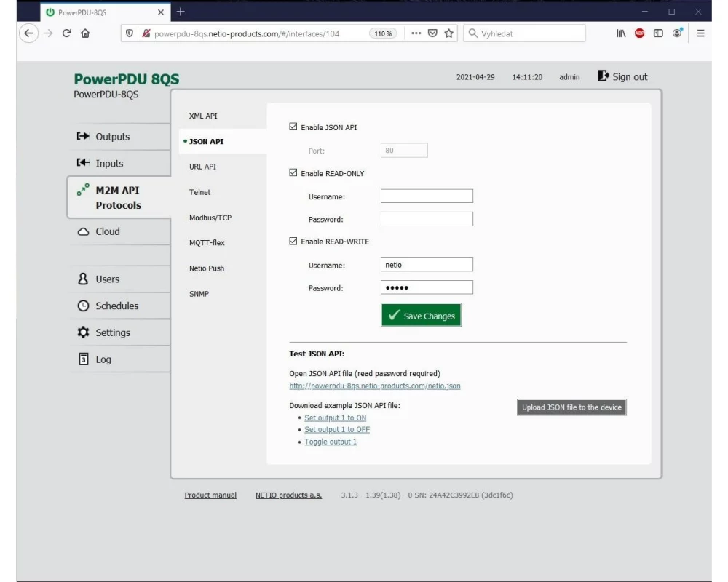Image resolution: width=728 pixels, height=582 pixels.
Task: Toggle the Enable READ-WRITE checkbox
Action: click(x=293, y=242)
